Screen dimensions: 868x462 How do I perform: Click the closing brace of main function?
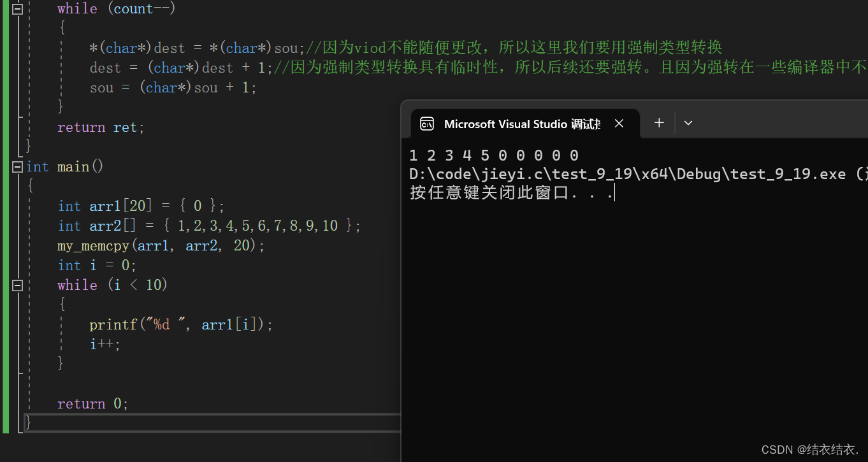[28, 422]
